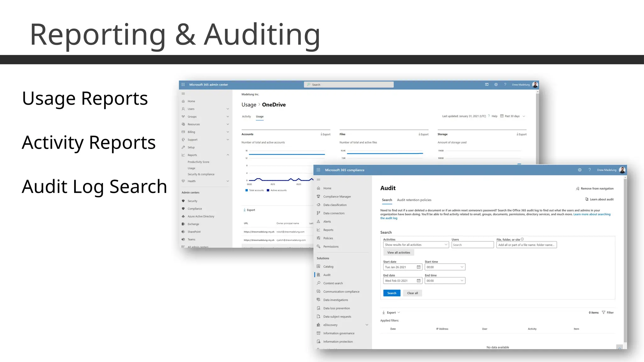This screenshot has height=362, width=644.
Task: Switch to the Activity tab in OneDrive usage
Action: click(x=247, y=117)
